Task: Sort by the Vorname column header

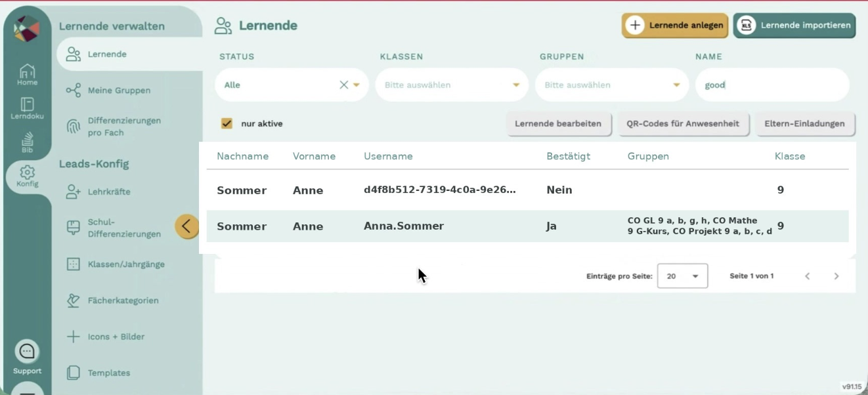Action: pyautogui.click(x=314, y=156)
